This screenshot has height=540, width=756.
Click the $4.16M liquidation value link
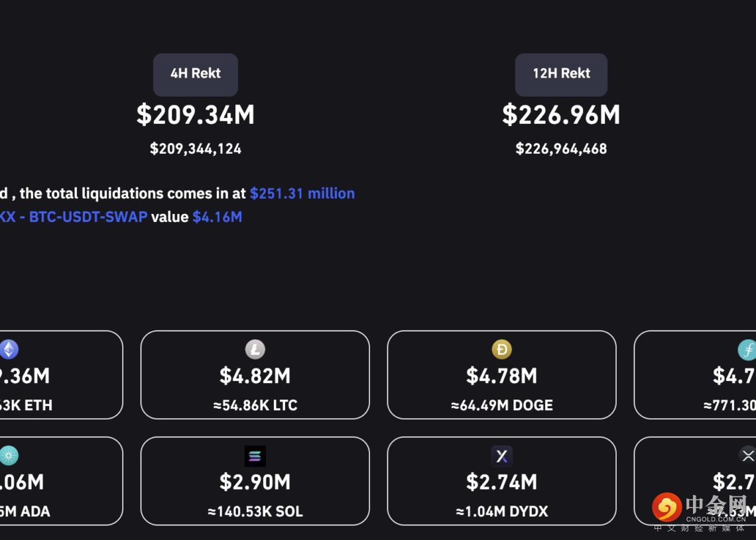[x=218, y=217]
